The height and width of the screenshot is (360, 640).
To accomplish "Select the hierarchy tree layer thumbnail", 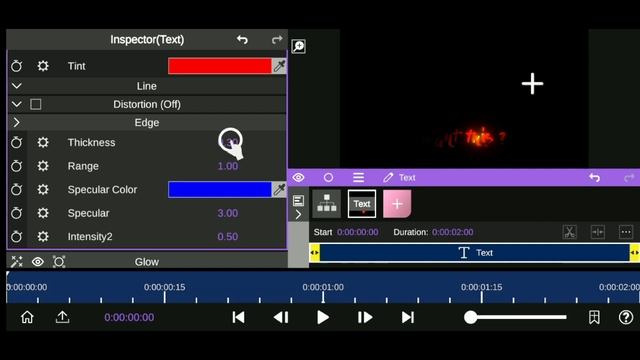I will pos(327,204).
